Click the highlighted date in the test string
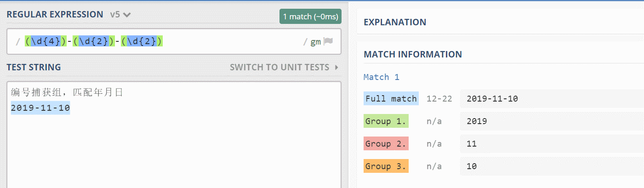This screenshot has width=644, height=188. coord(40,108)
